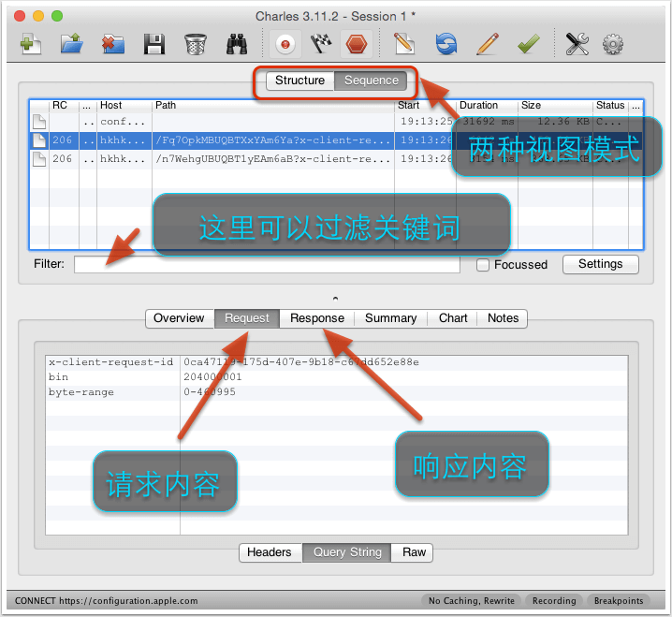Enable the Focussed checkbox
The height and width of the screenshot is (617, 672).
(482, 265)
